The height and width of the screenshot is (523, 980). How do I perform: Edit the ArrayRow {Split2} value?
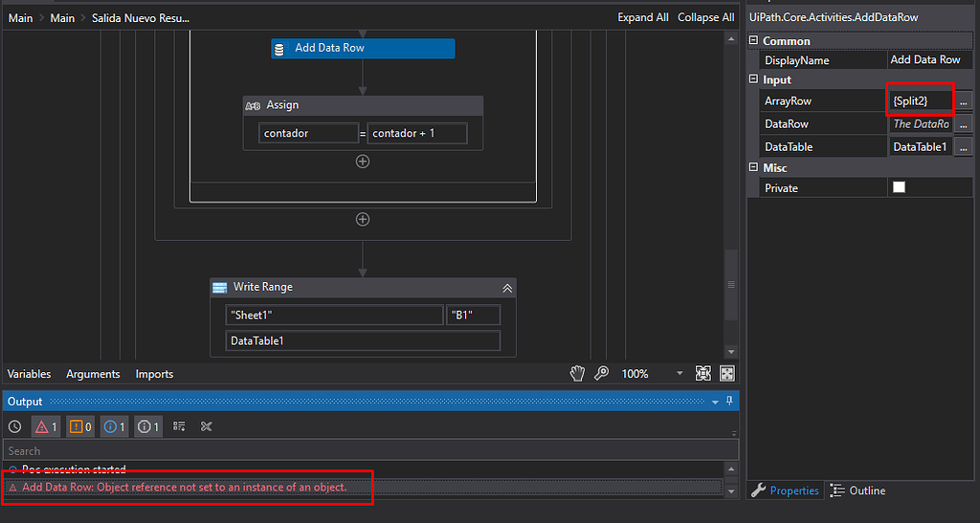pos(921,100)
